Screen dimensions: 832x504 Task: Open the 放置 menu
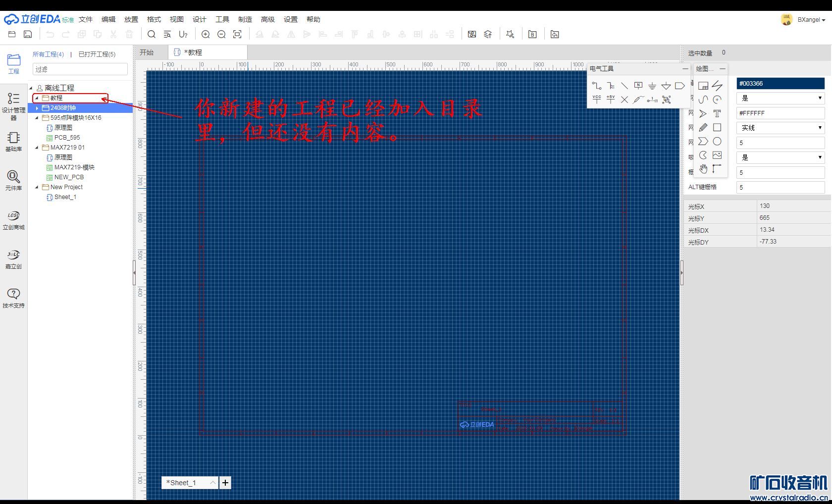131,19
